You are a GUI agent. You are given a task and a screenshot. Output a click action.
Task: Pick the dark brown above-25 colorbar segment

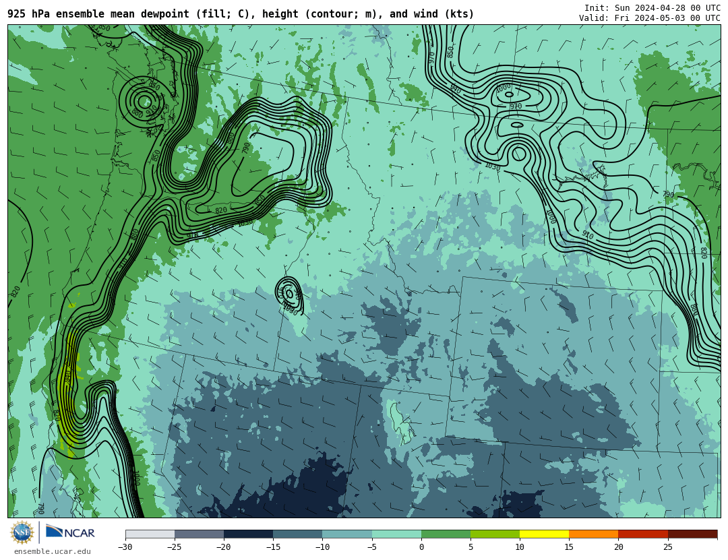[692, 534]
